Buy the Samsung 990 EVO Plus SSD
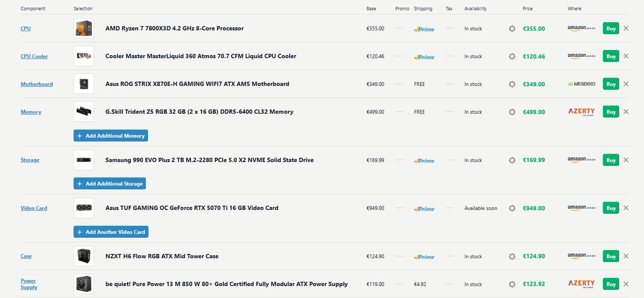 pos(611,160)
